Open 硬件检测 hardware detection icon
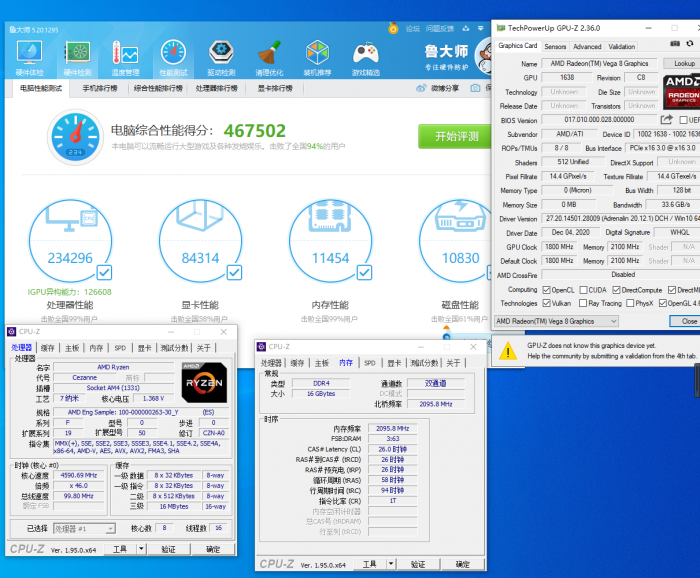 coord(78,57)
